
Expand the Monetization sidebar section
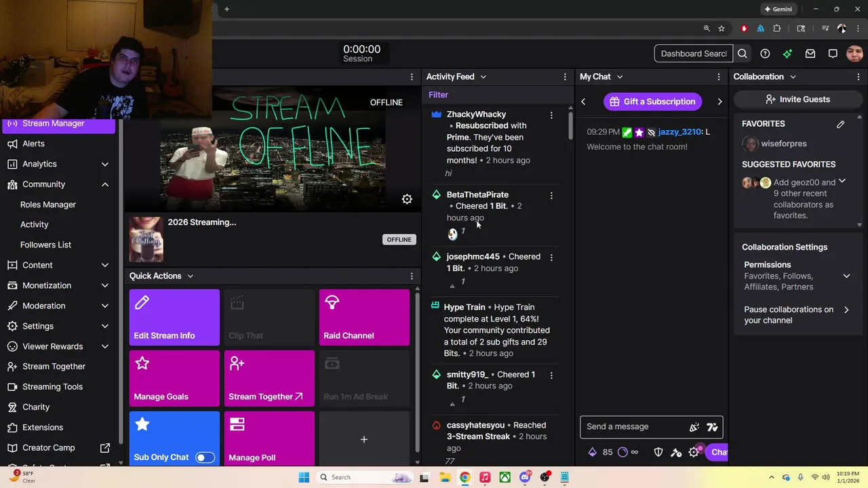click(105, 285)
